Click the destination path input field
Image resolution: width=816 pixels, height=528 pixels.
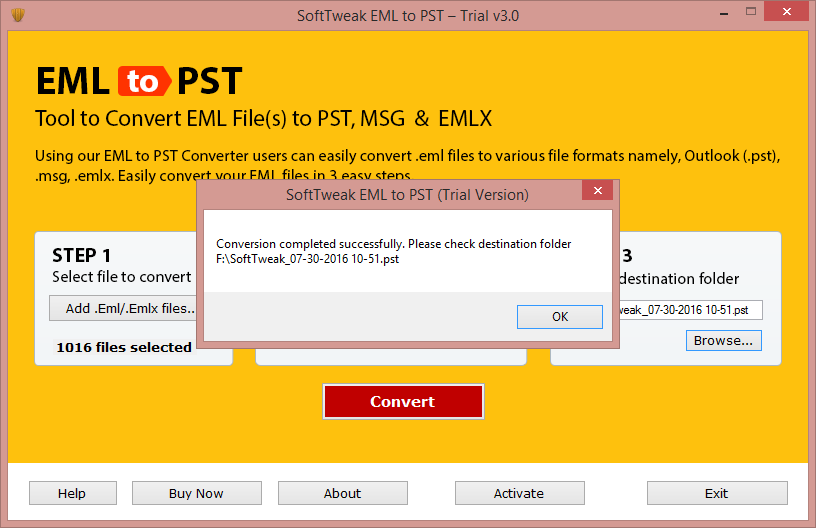691,310
